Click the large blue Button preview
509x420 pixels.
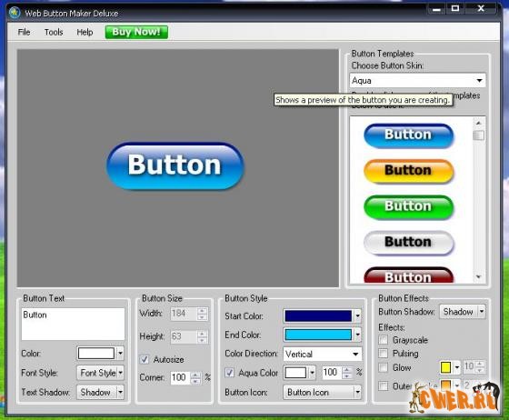click(x=175, y=165)
